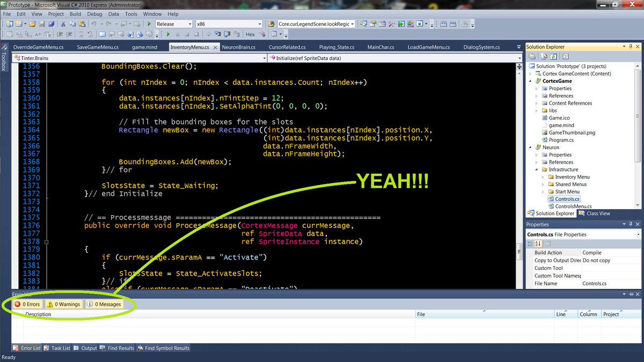Screen dimensions: 644x362
Task: Click the Save All icon
Action: (52, 24)
